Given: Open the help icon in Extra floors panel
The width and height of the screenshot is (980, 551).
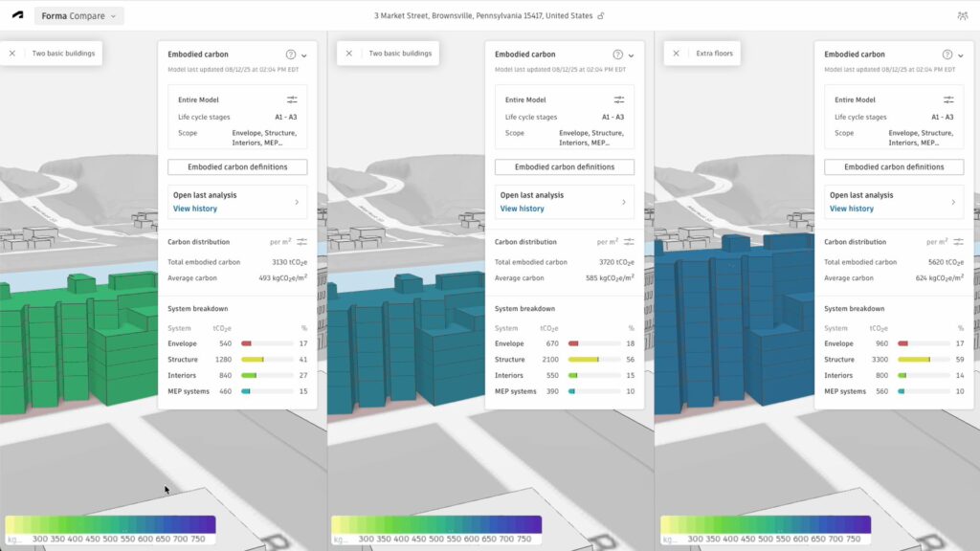Looking at the screenshot, I should click(947, 55).
